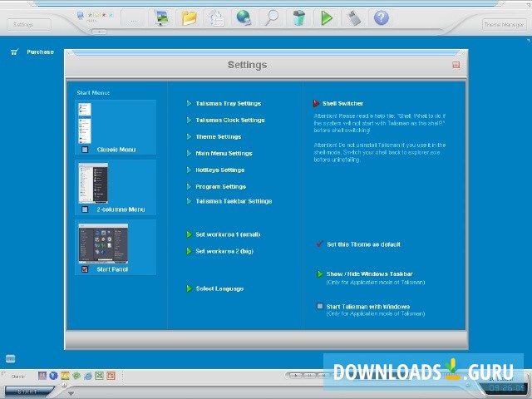Close the Settings panel with the red icon
The image size is (532, 399).
click(x=456, y=65)
